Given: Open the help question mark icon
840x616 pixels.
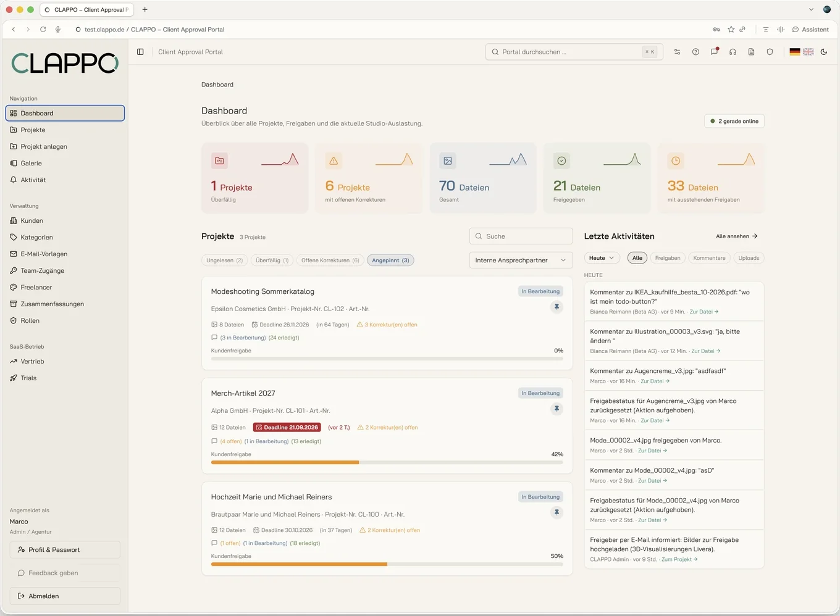Looking at the screenshot, I should (695, 52).
